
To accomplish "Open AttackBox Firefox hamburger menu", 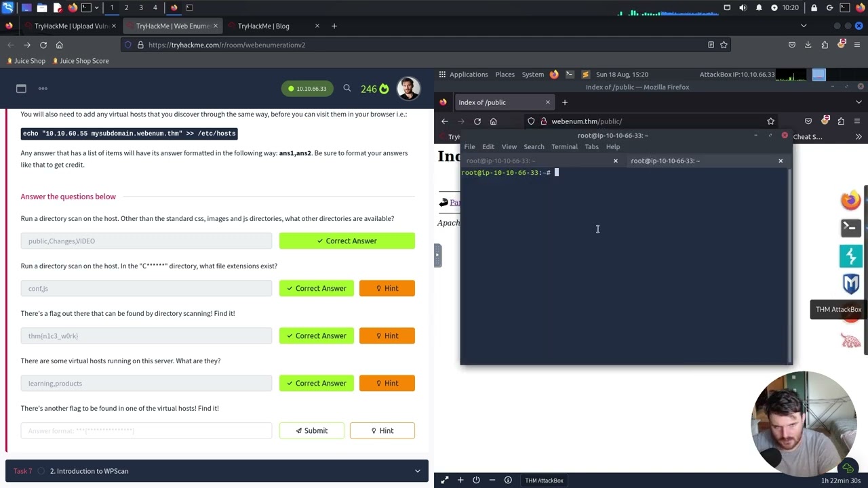I will pos(857,121).
